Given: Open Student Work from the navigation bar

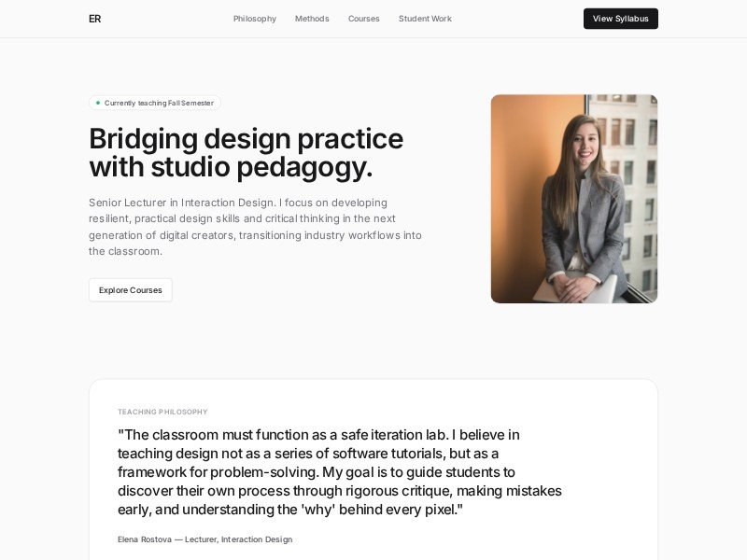Looking at the screenshot, I should tap(425, 19).
